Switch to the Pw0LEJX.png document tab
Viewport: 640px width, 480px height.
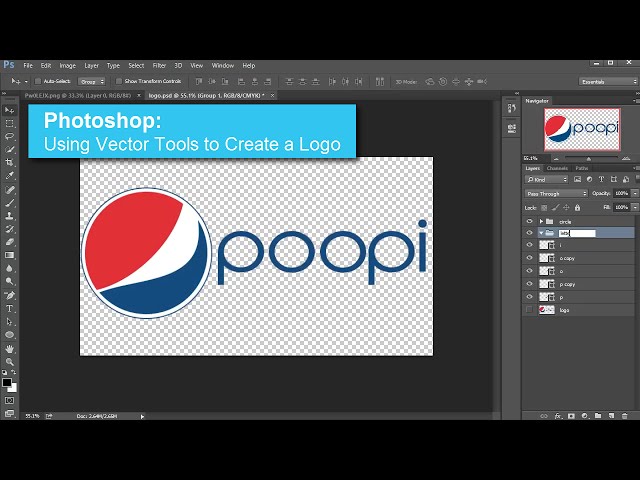(78, 95)
